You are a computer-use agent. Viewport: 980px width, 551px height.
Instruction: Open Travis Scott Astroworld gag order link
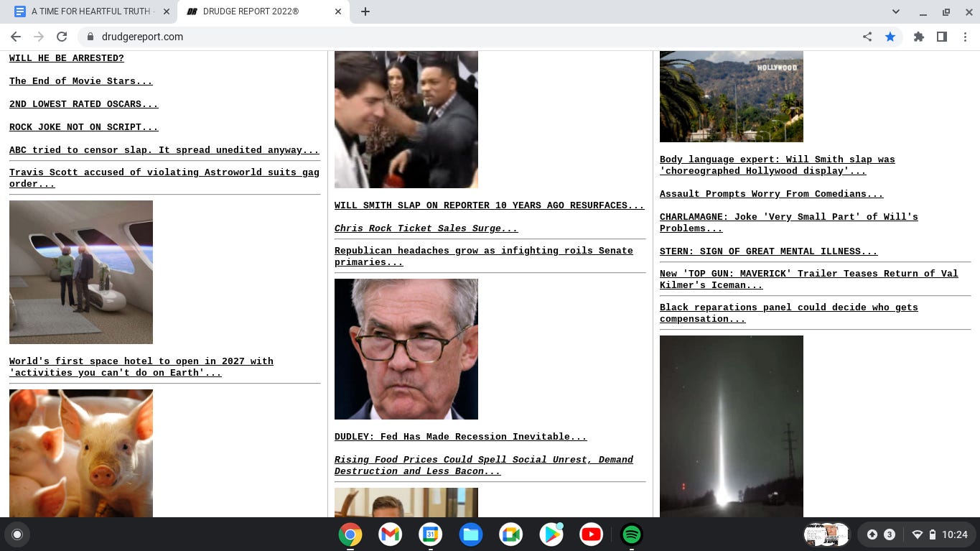164,178
